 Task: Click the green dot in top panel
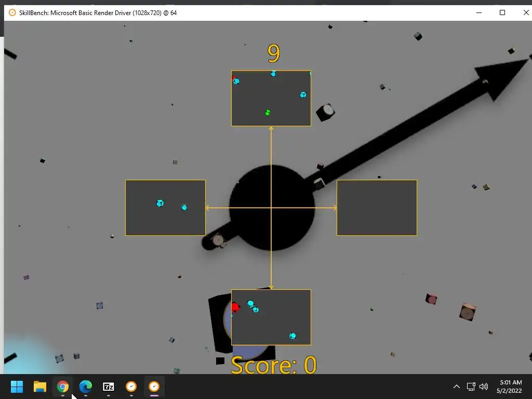tap(268, 112)
